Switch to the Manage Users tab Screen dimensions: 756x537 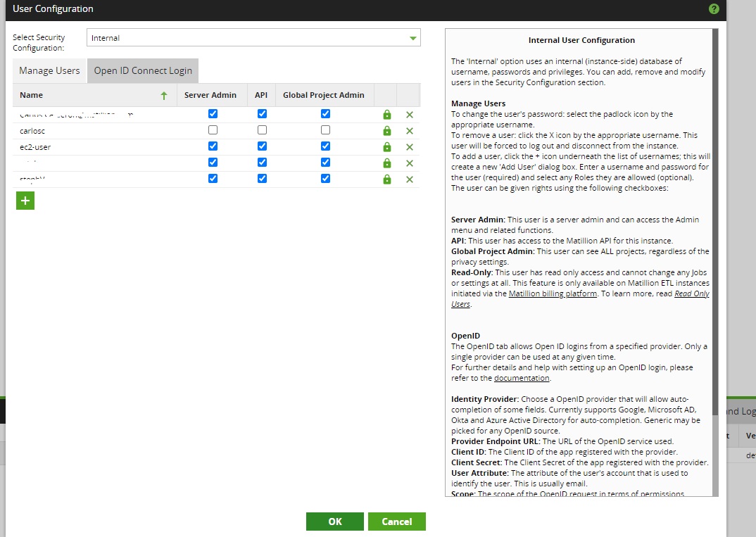point(50,71)
